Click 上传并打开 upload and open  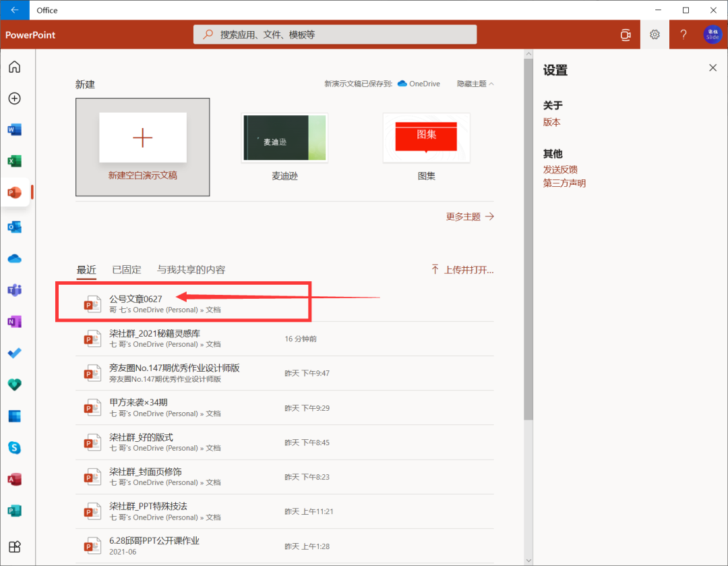tap(462, 270)
